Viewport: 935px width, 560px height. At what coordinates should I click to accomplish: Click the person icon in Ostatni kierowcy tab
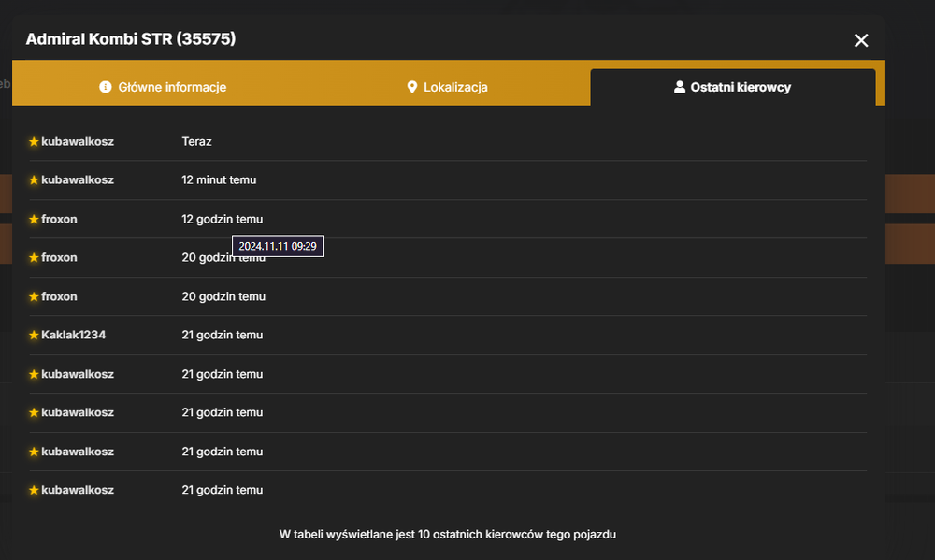point(679,87)
